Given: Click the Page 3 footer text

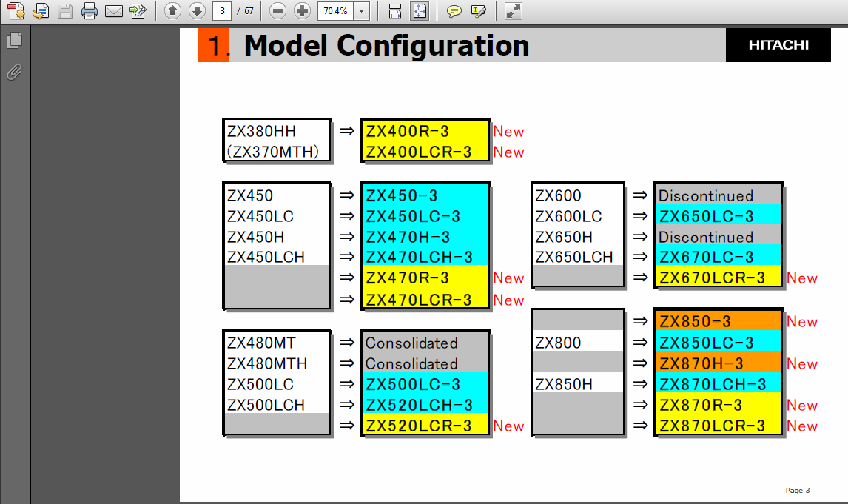Looking at the screenshot, I should 798,491.
